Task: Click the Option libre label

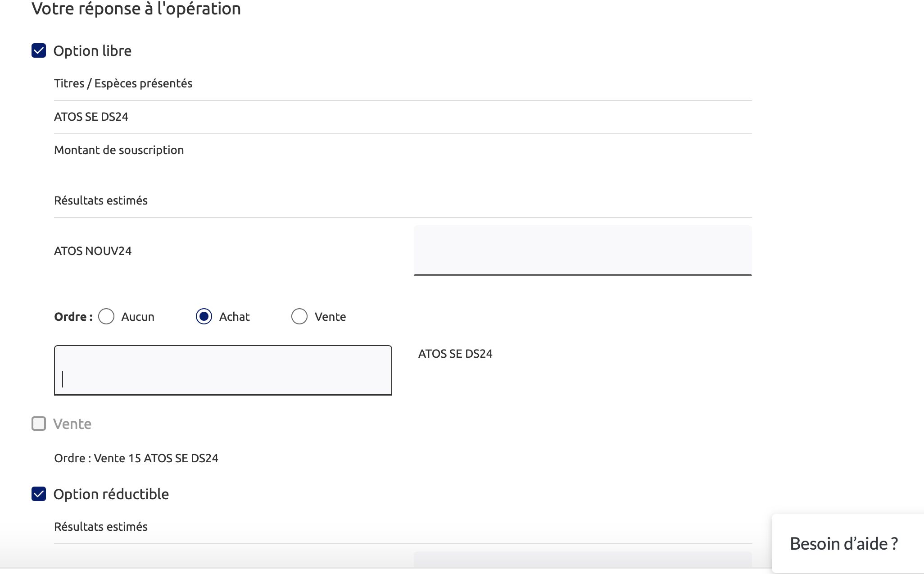Action: pos(92,51)
